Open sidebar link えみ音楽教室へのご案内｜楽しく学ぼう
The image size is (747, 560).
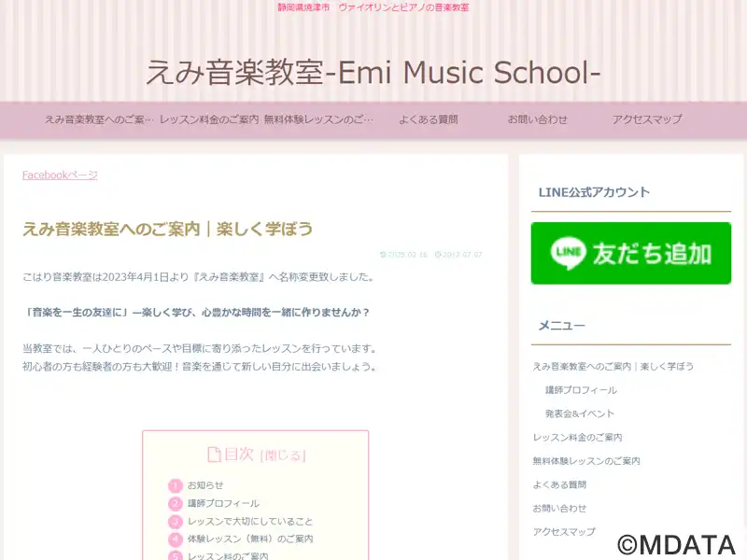coord(613,366)
